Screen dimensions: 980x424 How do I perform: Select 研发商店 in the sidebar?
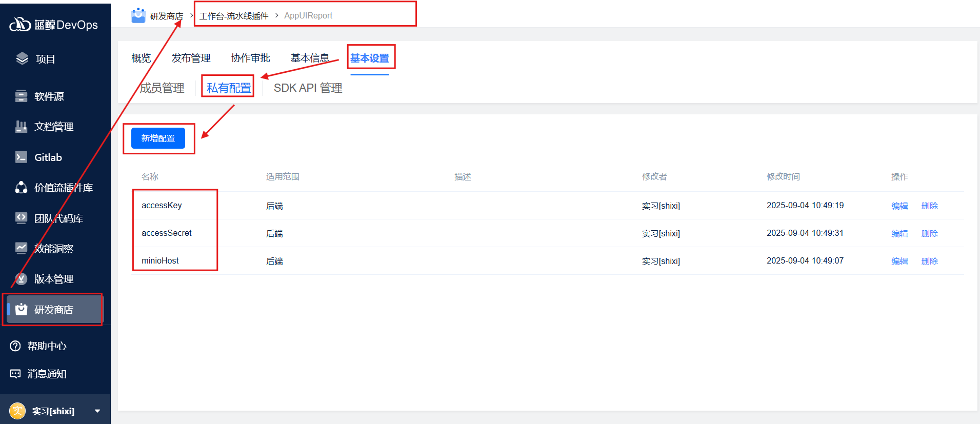tap(53, 310)
